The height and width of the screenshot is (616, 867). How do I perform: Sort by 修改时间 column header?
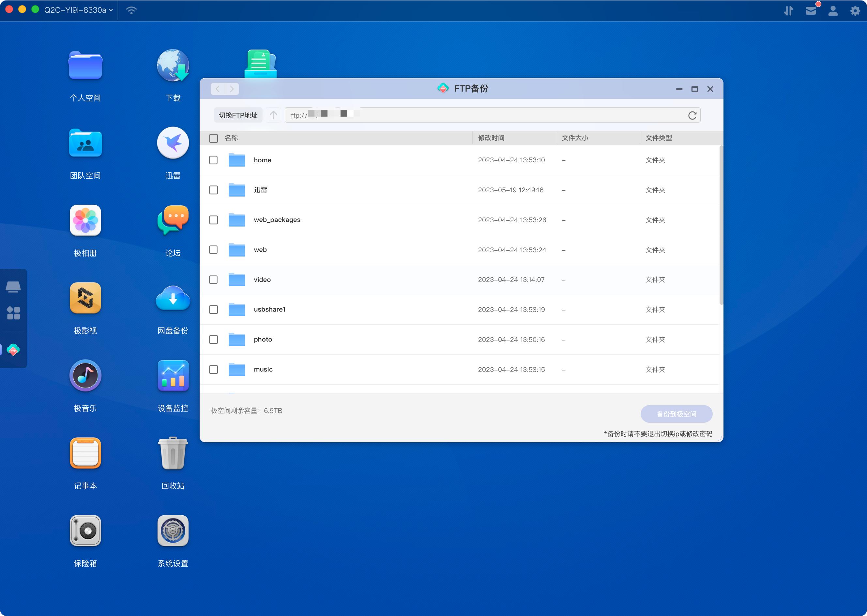[x=491, y=138]
